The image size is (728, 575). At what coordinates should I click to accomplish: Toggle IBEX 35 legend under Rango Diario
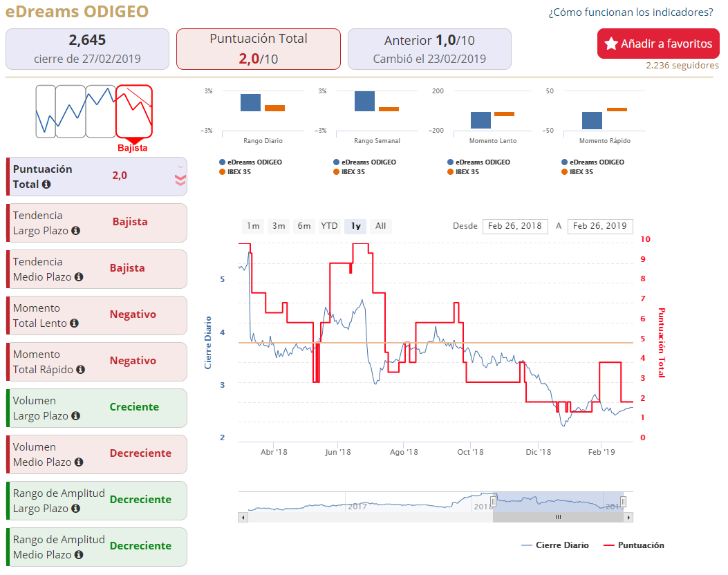pos(235,171)
